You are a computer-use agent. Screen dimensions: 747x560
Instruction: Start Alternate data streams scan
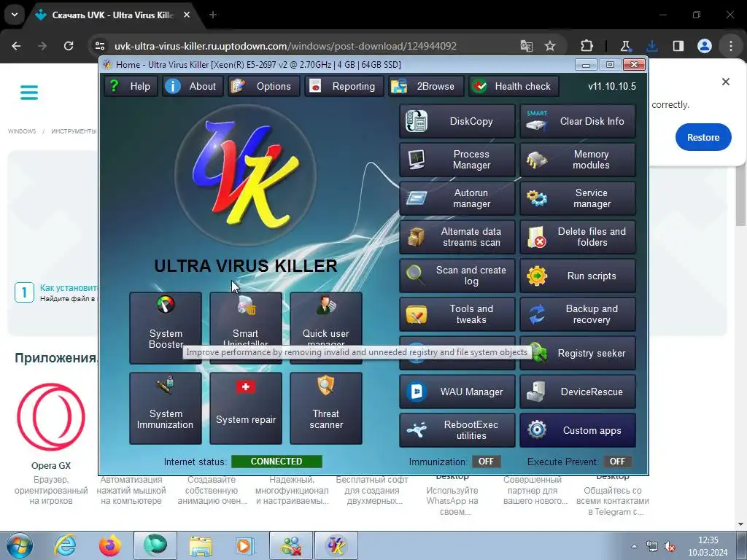[x=457, y=237]
